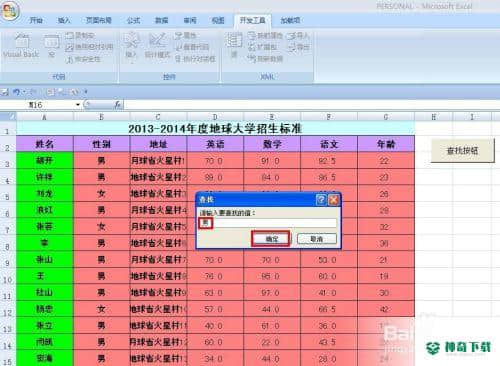Toggle Design Mode (设计模式) in the ribbon
The image size is (500, 366).
(x=157, y=46)
